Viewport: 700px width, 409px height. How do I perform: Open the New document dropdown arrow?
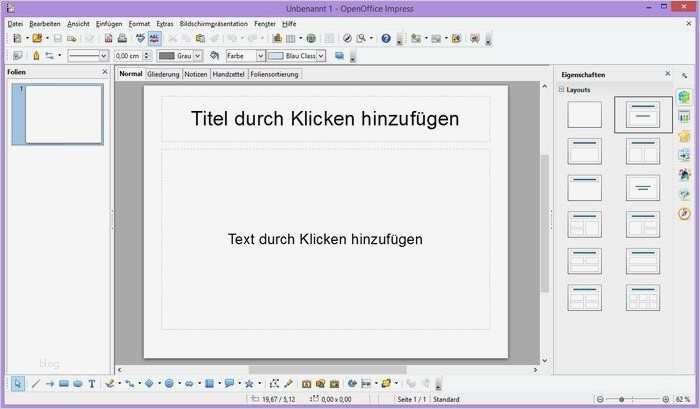click(x=27, y=39)
